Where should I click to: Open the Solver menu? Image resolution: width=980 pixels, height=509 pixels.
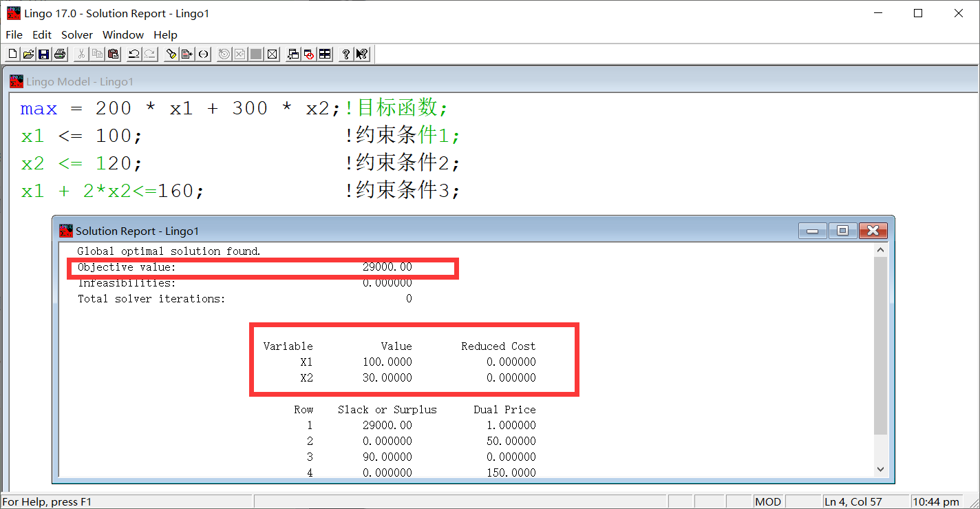click(77, 34)
